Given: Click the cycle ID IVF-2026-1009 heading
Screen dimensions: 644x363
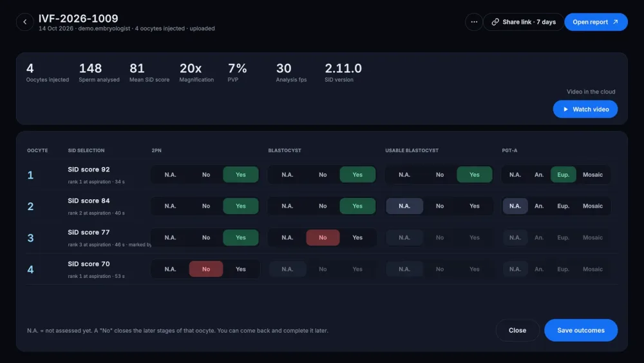Looking at the screenshot, I should [78, 19].
